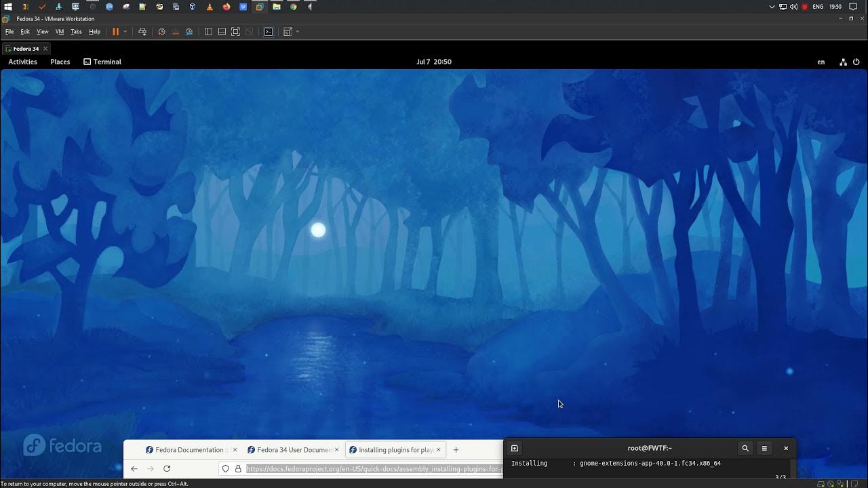Reload the Firefox page

[x=167, y=469]
